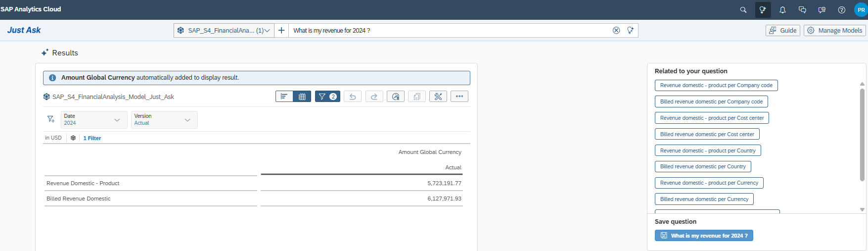The image size is (868, 251).
Task: Open the SAP_S4_FinancialAna model selector dropdown
Action: pos(224,30)
